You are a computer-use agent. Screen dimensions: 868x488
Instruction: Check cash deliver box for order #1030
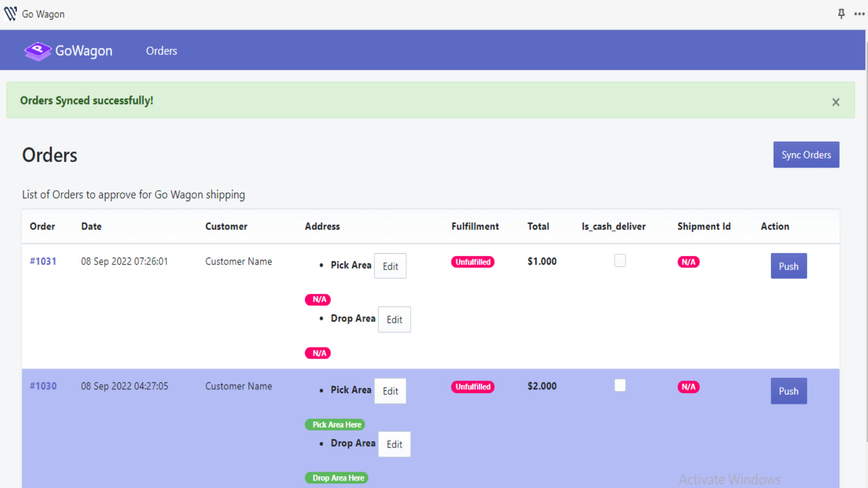pyautogui.click(x=620, y=386)
